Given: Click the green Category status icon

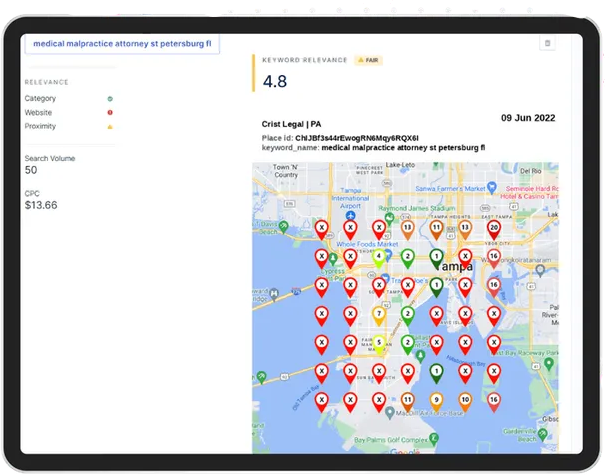Looking at the screenshot, I should pyautogui.click(x=110, y=99).
